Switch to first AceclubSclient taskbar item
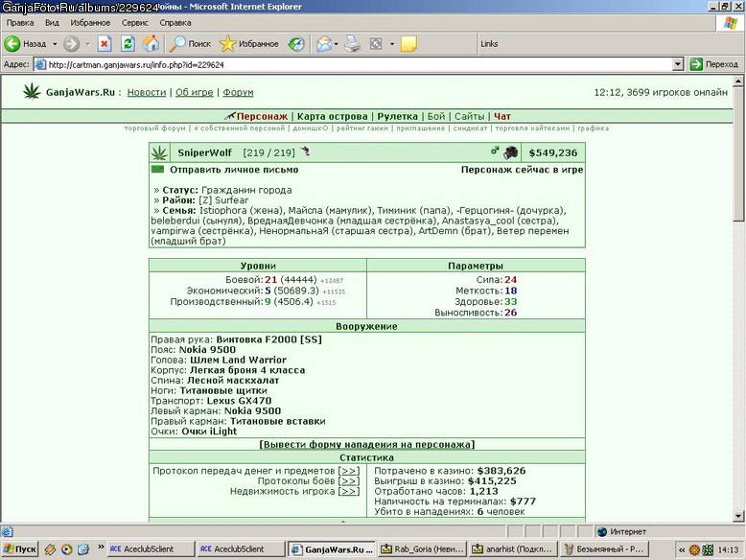This screenshot has width=746, height=560. (x=151, y=549)
